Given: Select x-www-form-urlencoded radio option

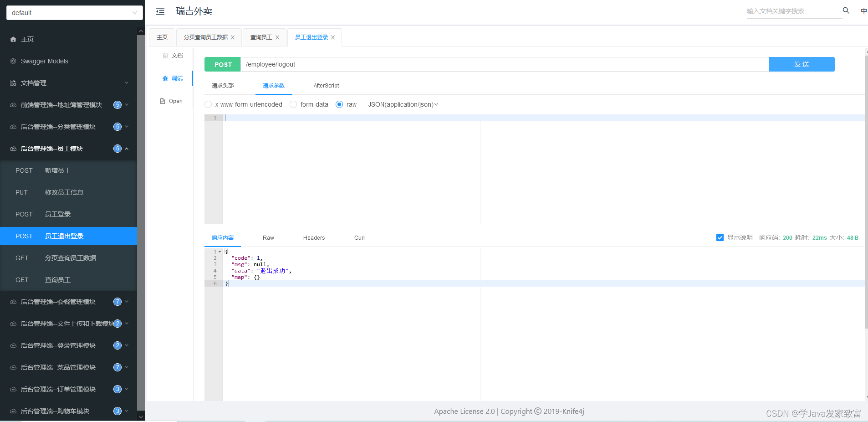Looking at the screenshot, I should coord(208,104).
